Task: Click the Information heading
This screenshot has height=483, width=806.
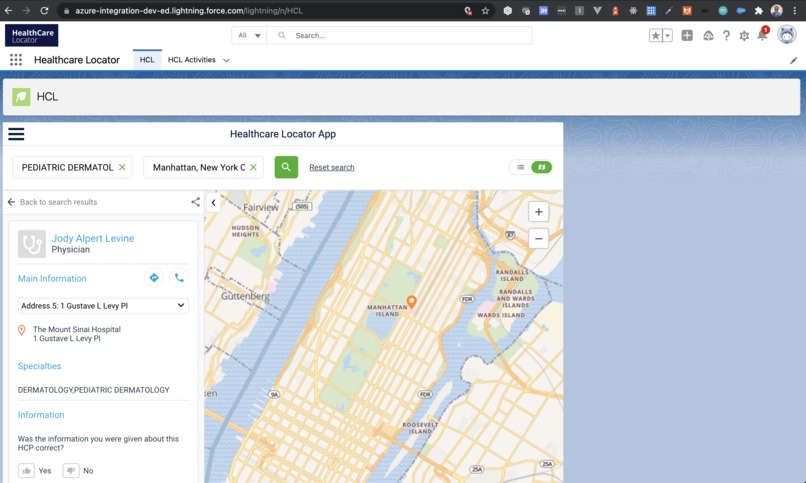Action: [41, 415]
